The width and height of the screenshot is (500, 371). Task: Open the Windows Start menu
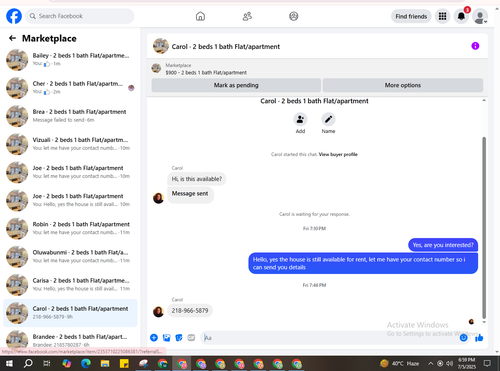point(9,363)
